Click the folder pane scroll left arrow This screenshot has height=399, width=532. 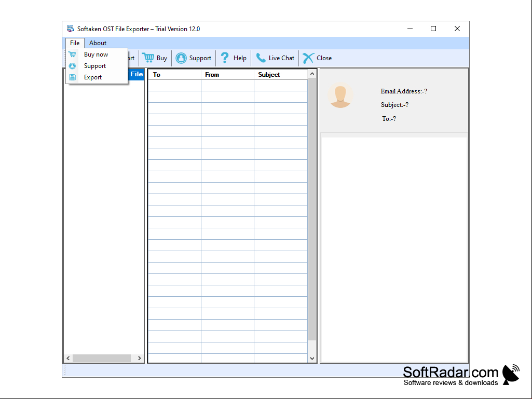[68, 359]
